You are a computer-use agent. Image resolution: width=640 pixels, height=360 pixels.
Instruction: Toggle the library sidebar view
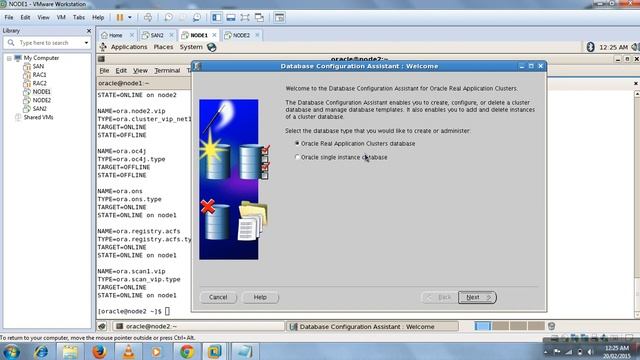pos(216,18)
